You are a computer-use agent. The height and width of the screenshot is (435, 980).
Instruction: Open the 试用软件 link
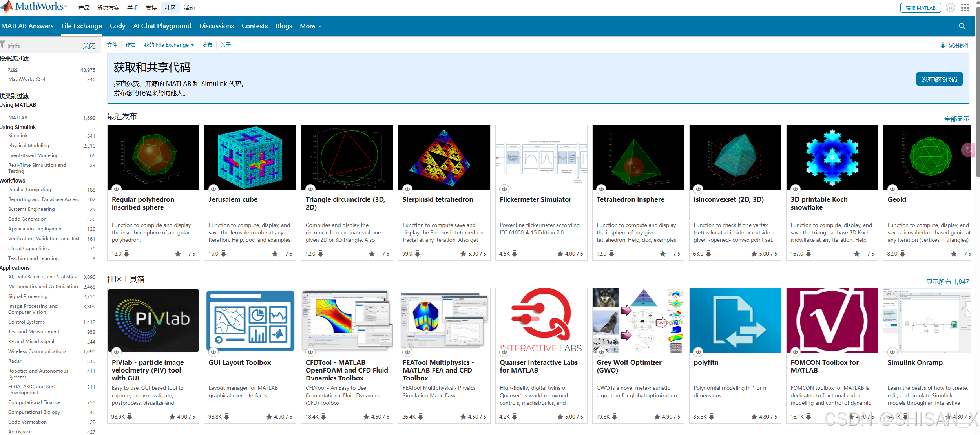click(959, 45)
